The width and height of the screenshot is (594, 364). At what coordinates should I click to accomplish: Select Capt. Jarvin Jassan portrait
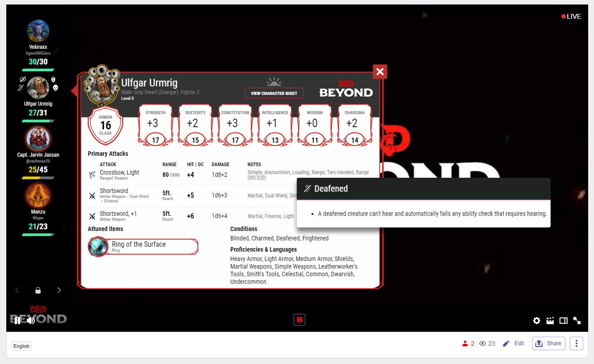pyautogui.click(x=38, y=138)
